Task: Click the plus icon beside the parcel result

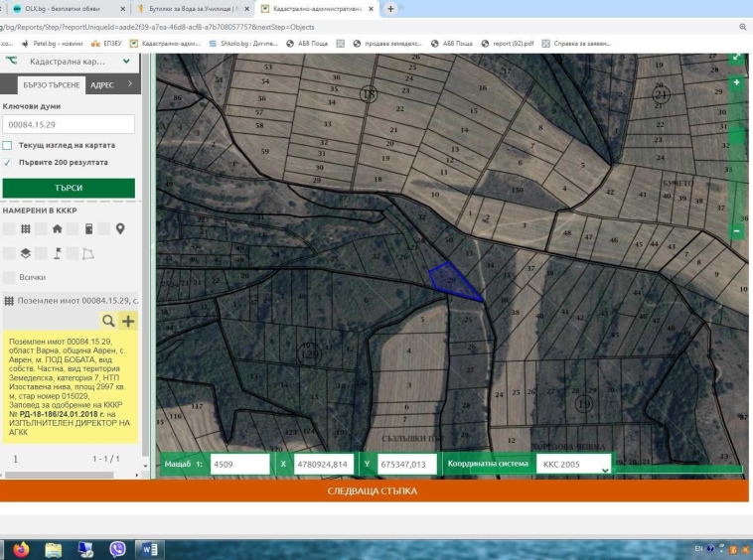Action: pyautogui.click(x=128, y=321)
